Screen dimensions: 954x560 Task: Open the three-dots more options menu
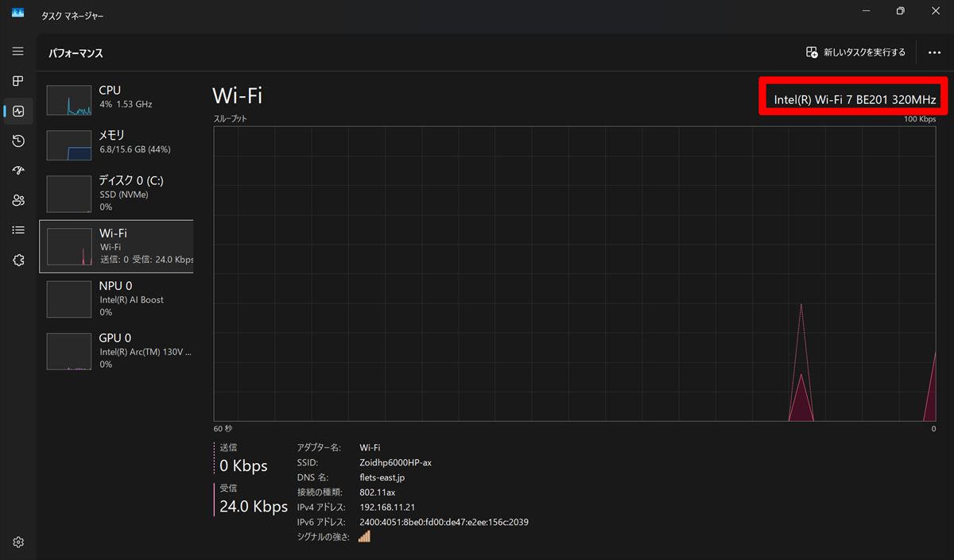coord(935,52)
